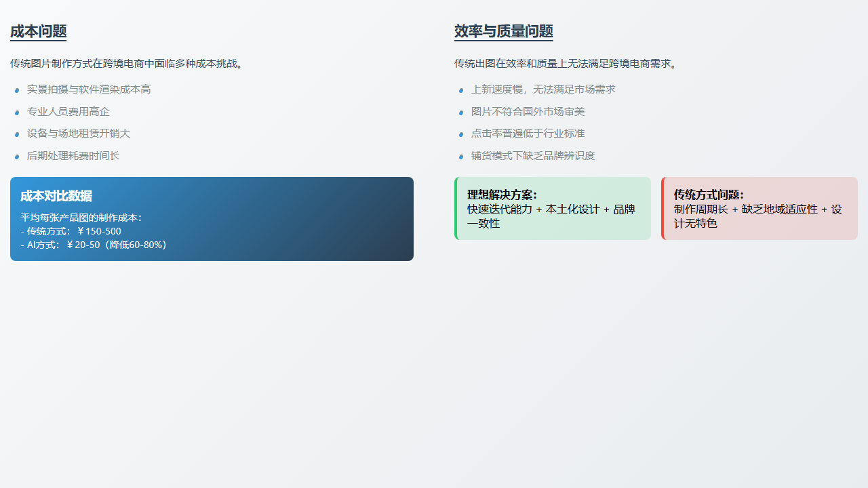Click the bullet 专业人员费用高企
868x488 pixels.
(x=68, y=112)
